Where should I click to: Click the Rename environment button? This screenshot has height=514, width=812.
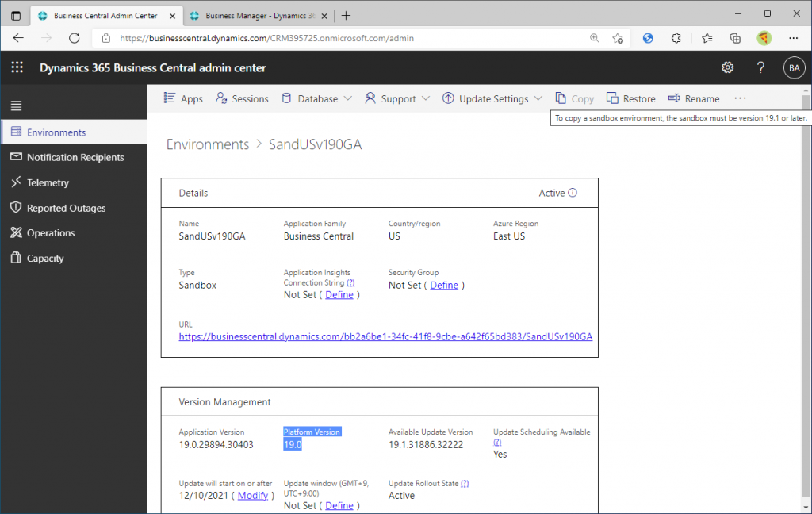coord(694,98)
